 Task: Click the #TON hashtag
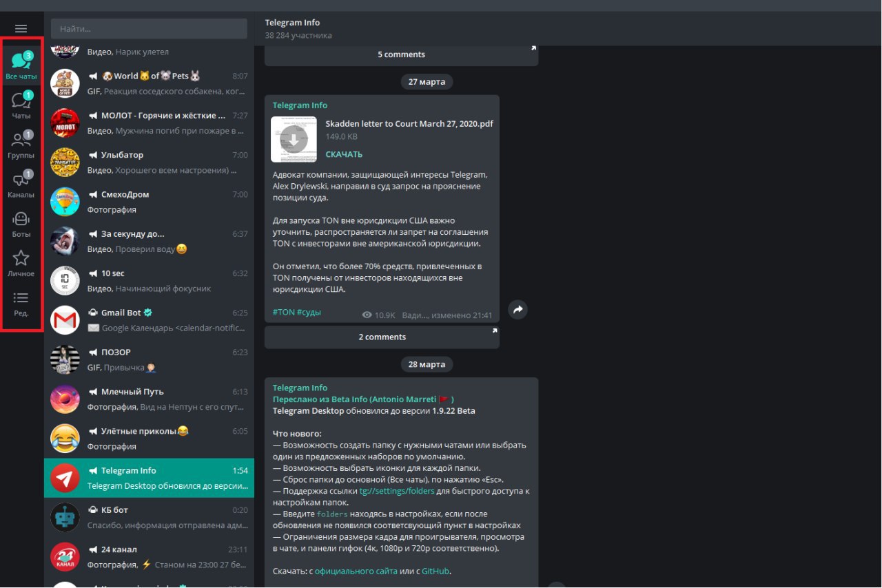click(x=283, y=313)
